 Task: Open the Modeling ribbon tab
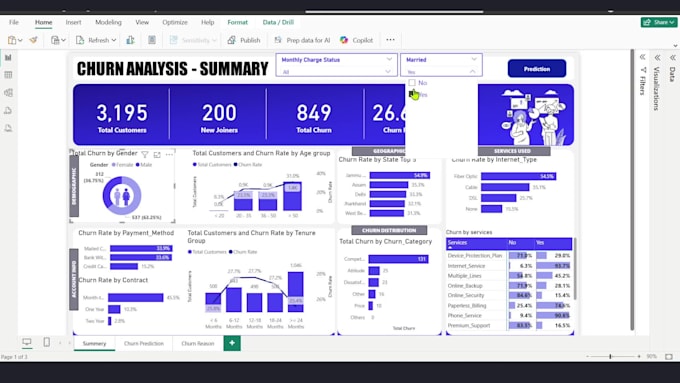click(x=108, y=22)
